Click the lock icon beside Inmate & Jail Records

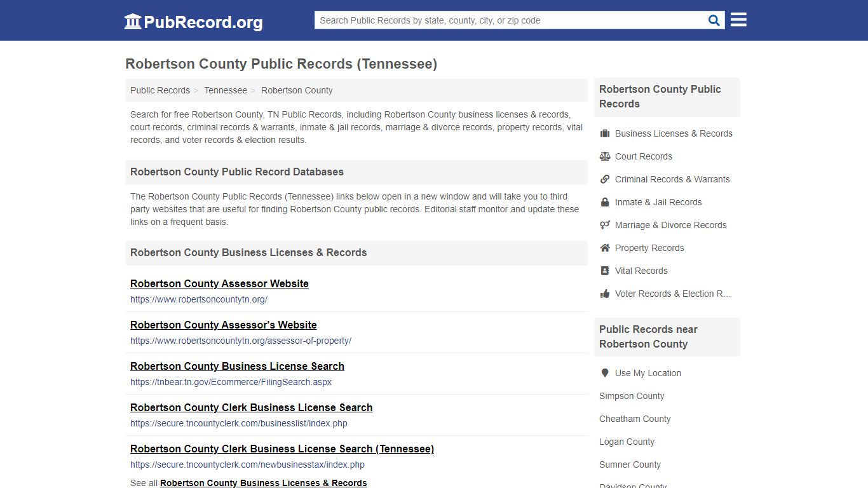605,202
